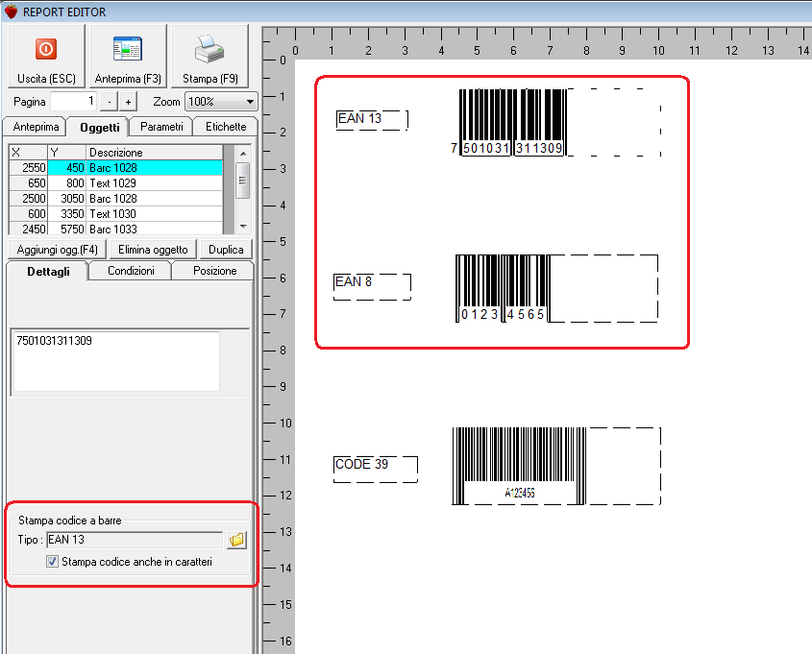Click Elimina oggetto button
Image resolution: width=812 pixels, height=654 pixels.
point(153,250)
